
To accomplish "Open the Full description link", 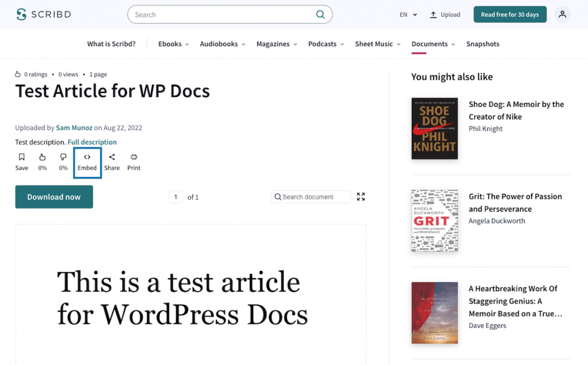I will point(92,142).
